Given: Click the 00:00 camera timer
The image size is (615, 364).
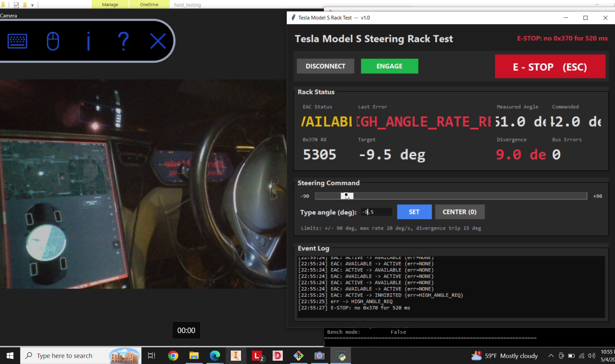Looking at the screenshot, I should (x=186, y=330).
